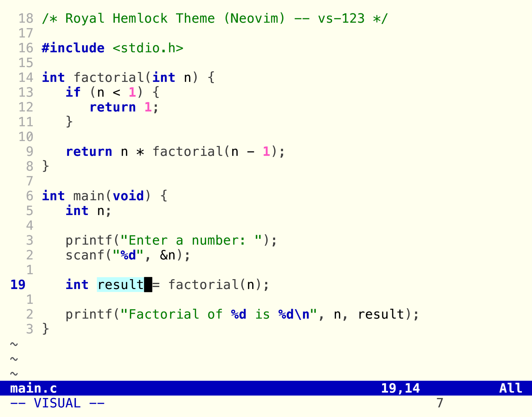This screenshot has height=417, width=532.
Task: Click the #include keyword
Action: click(73, 48)
